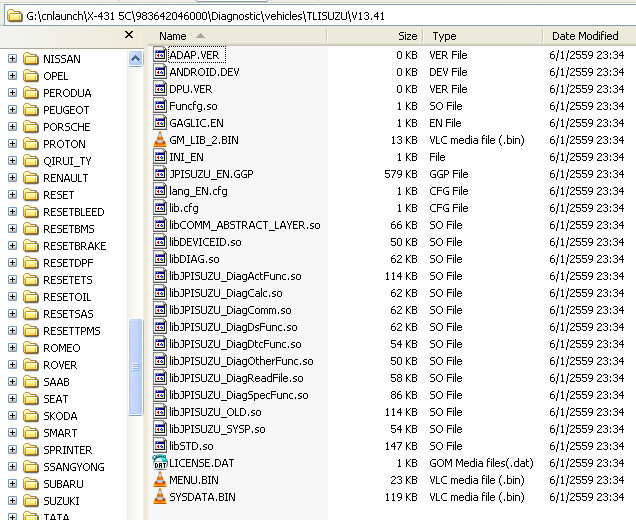
Task: Expand the SUZUKI tree node
Action: [13, 501]
